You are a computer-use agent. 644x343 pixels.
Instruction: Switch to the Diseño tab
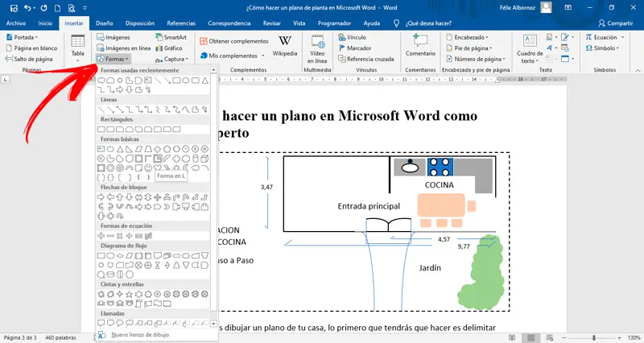(x=105, y=23)
